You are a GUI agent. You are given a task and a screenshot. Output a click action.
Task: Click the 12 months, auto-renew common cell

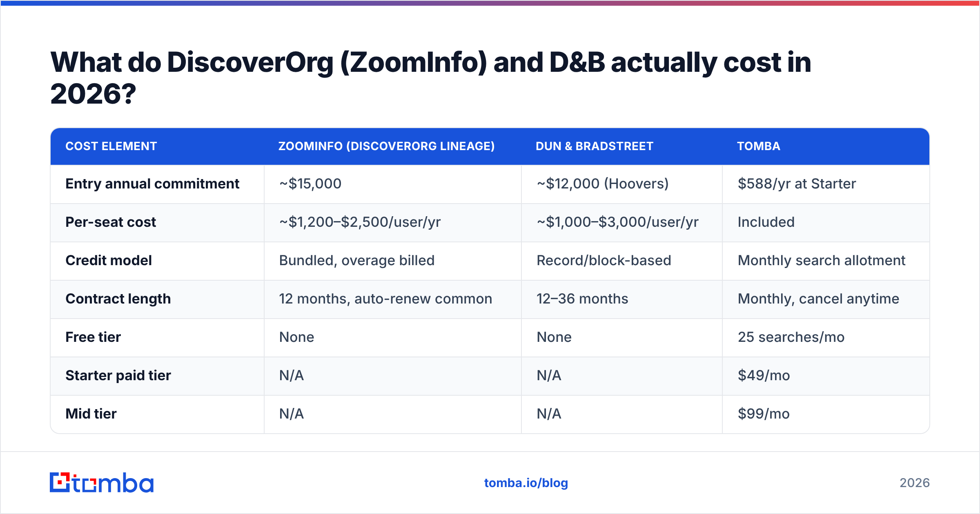pos(385,299)
